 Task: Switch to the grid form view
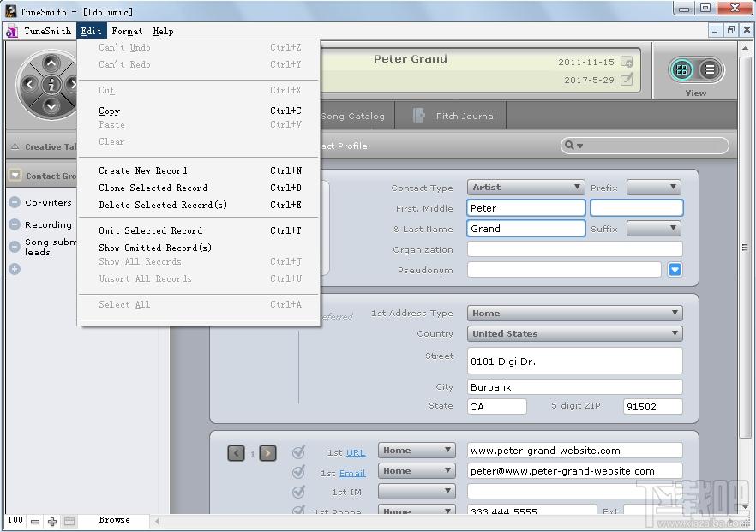(x=681, y=70)
